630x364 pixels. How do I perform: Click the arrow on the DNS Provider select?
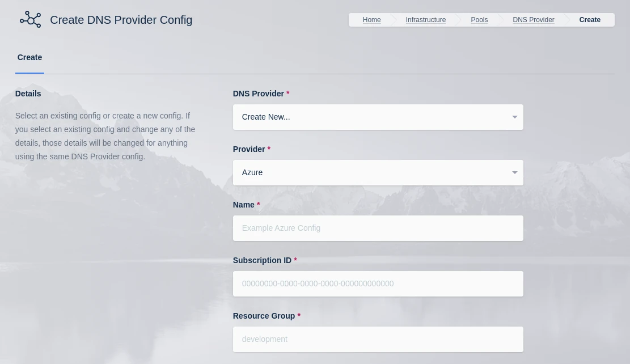click(514, 117)
